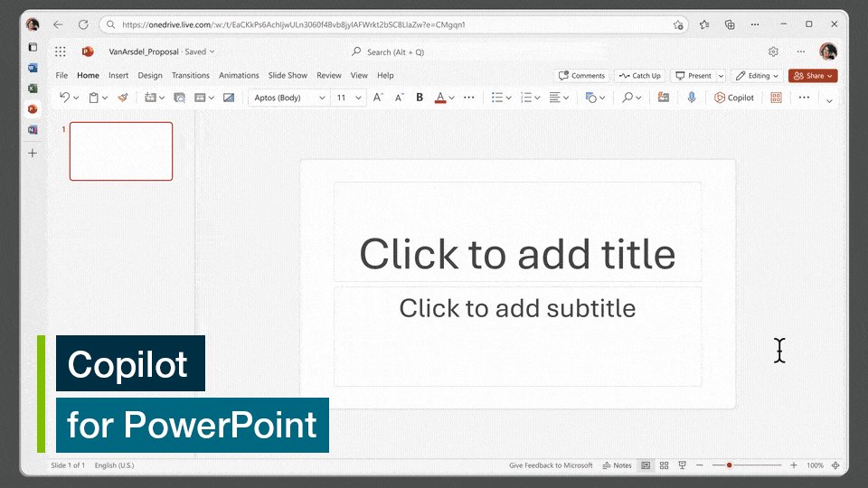868x488 pixels.
Task: Toggle bold formatting
Action: pyautogui.click(x=420, y=98)
